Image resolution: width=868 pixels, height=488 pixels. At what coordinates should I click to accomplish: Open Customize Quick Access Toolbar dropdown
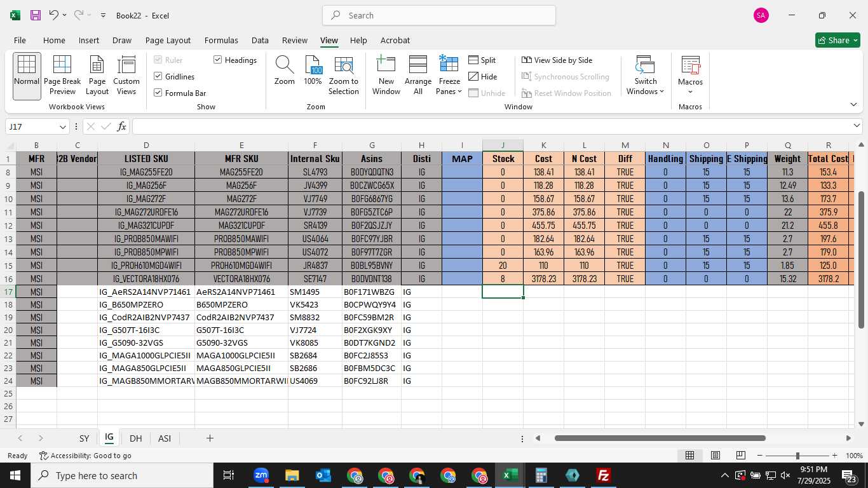tap(104, 15)
